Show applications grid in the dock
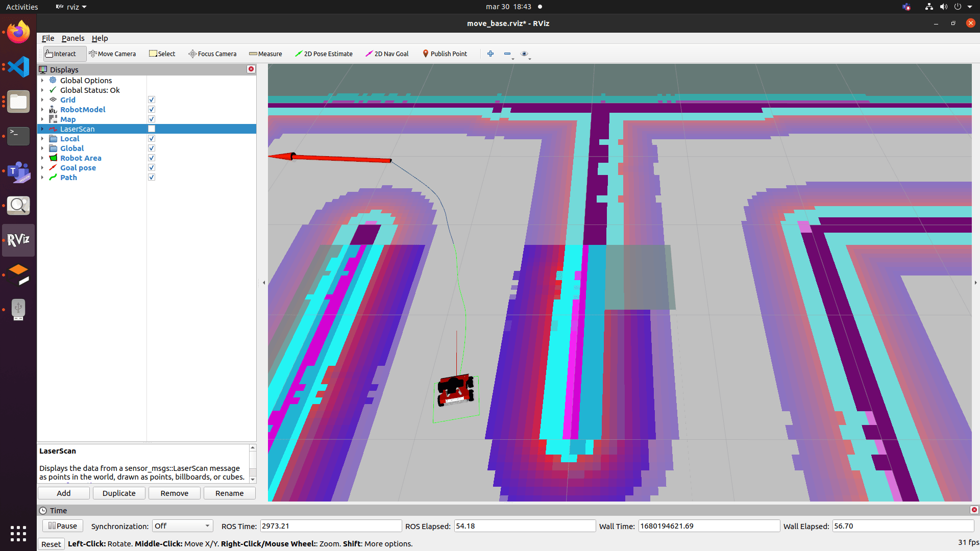980x551 pixels. [18, 534]
